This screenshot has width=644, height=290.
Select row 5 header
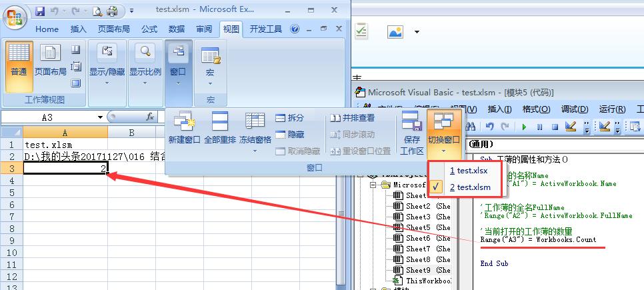pyautogui.click(x=11, y=193)
